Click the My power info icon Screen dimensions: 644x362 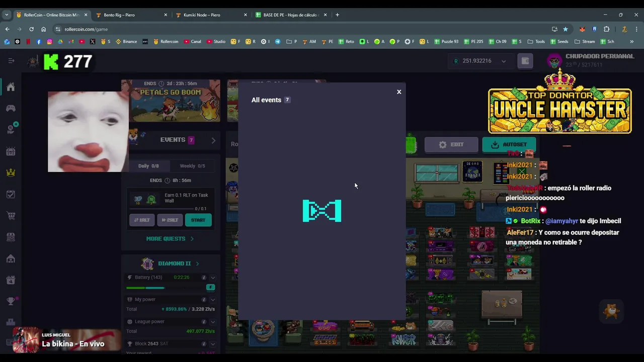coord(204,300)
